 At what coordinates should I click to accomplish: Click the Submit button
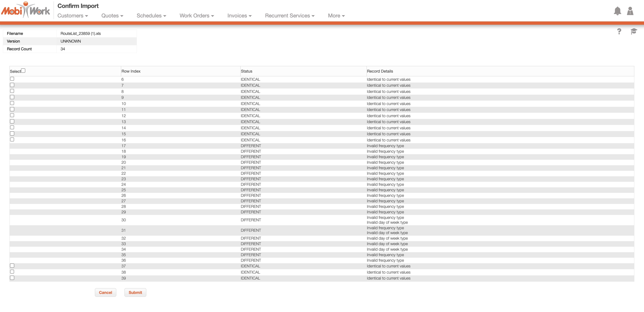pyautogui.click(x=135, y=293)
